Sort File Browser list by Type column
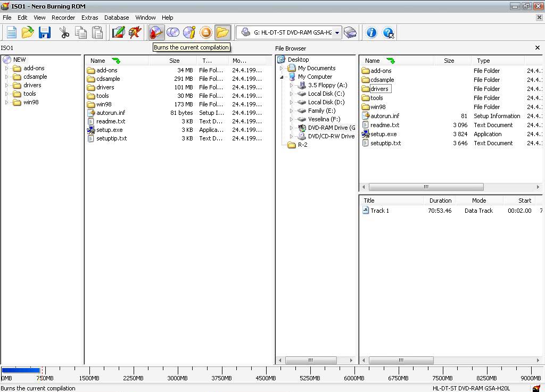Viewport: 545px width, 392px height. tap(498, 61)
